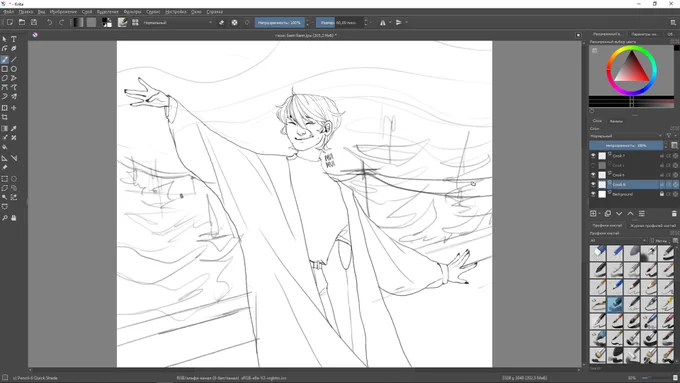Expand the add layer dropdown arrow

tap(600, 213)
